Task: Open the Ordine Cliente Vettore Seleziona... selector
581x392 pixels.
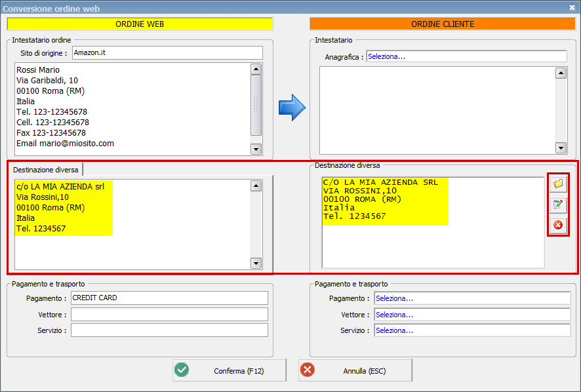Action: coord(472,315)
